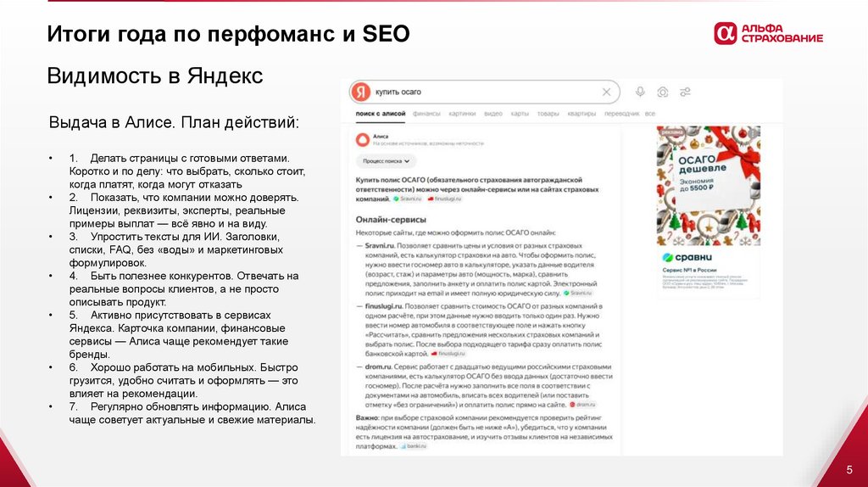Switch to the «финансы» tab
Screen dimensions: 868x487
(x=426, y=114)
